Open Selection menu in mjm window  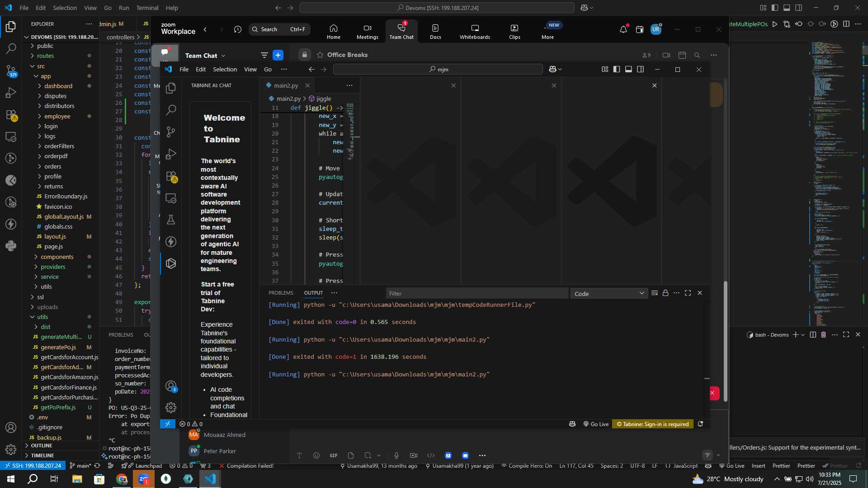point(225,70)
